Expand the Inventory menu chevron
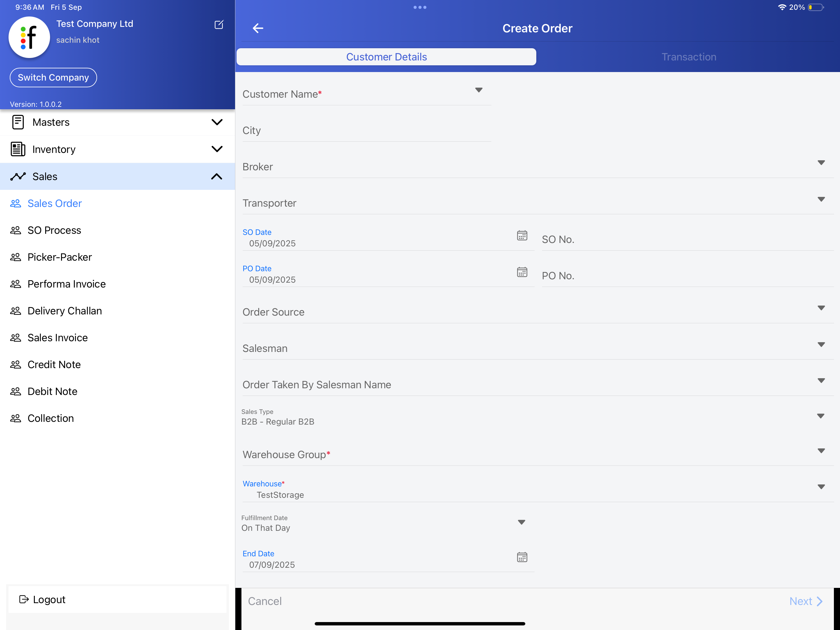The width and height of the screenshot is (840, 630). click(x=217, y=149)
